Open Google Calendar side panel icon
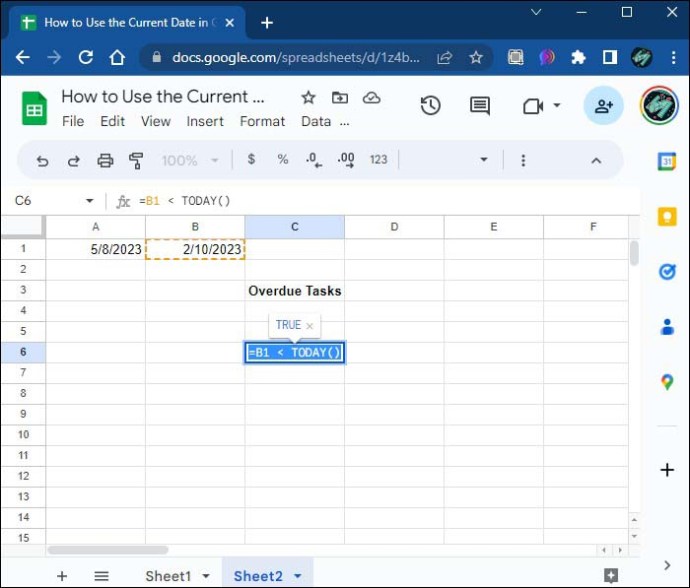Screen dimensions: 690x588 pyautogui.click(x=667, y=162)
